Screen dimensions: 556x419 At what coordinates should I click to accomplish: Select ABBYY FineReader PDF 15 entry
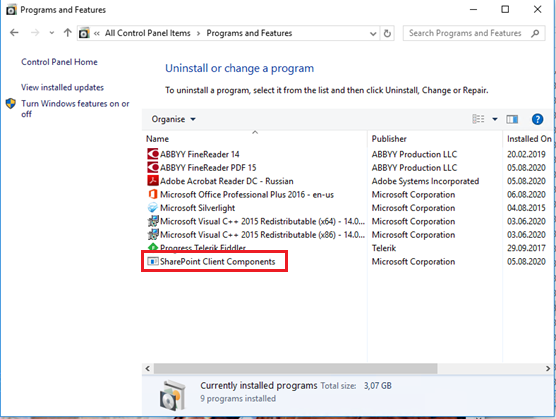[x=208, y=168]
